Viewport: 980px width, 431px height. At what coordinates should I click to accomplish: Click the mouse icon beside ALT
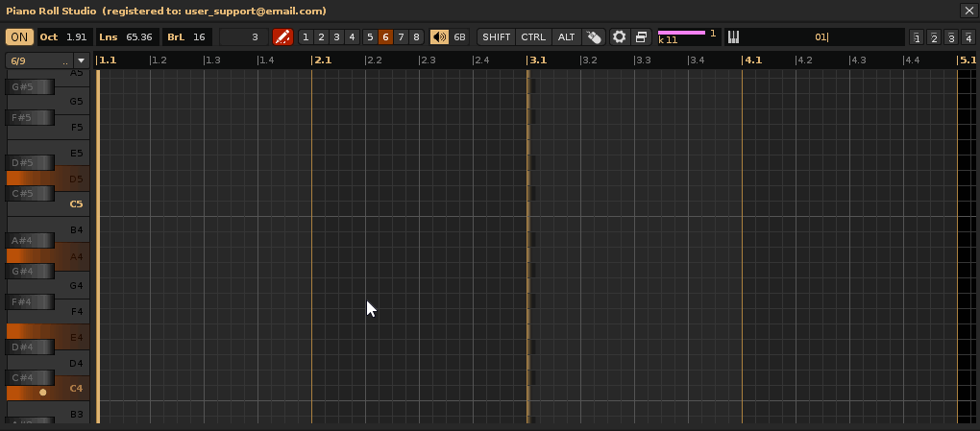(x=593, y=37)
